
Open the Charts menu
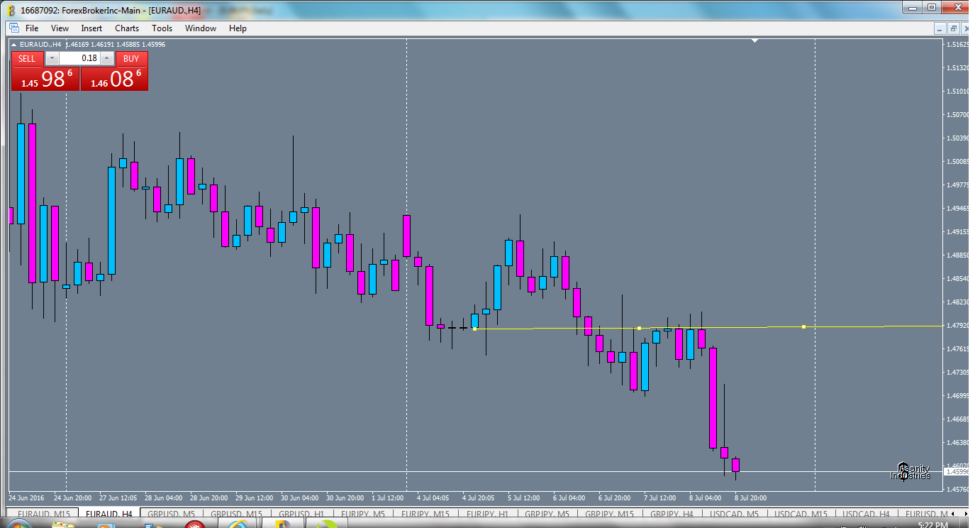click(x=126, y=28)
